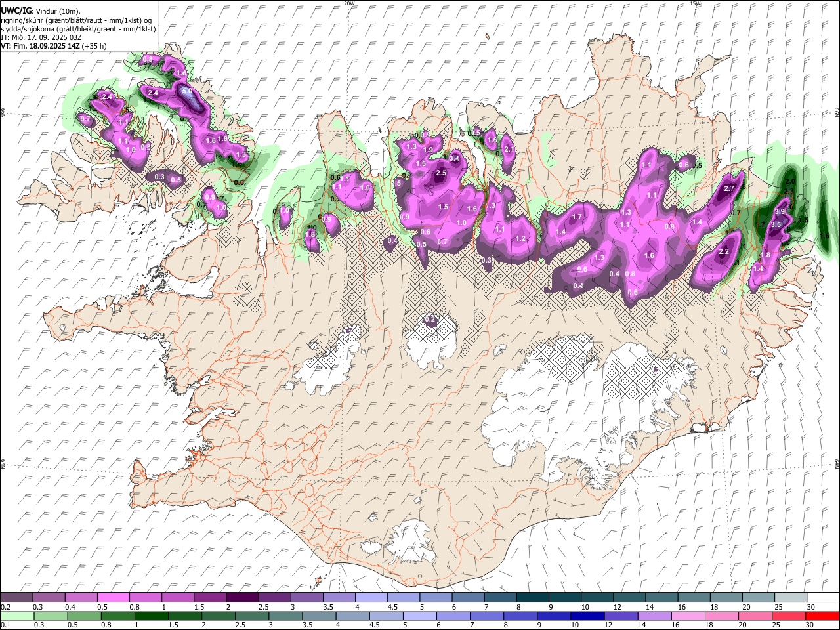Click the 0.2 value on the central glacier

[430, 320]
